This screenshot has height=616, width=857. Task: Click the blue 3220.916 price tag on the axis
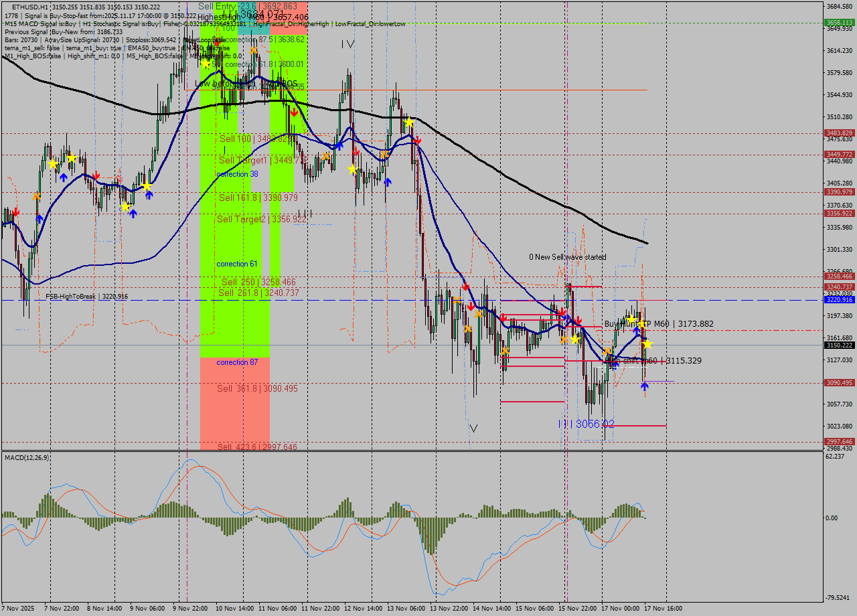(839, 300)
